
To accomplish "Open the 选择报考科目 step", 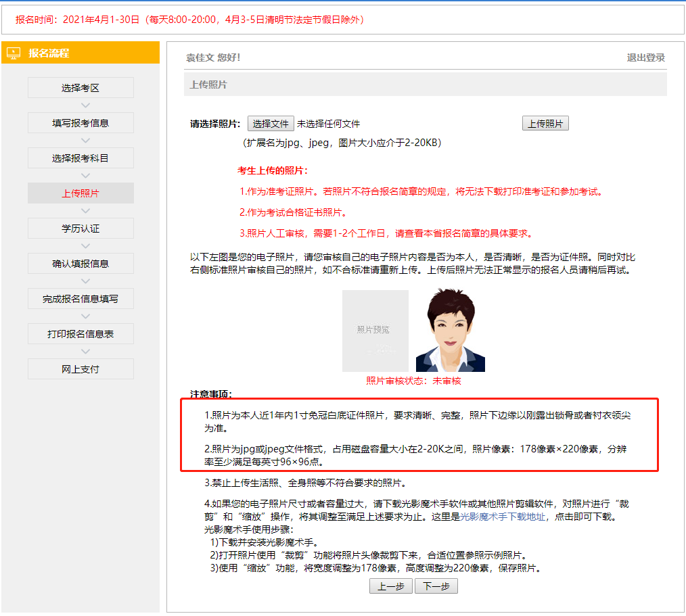I will [x=80, y=158].
